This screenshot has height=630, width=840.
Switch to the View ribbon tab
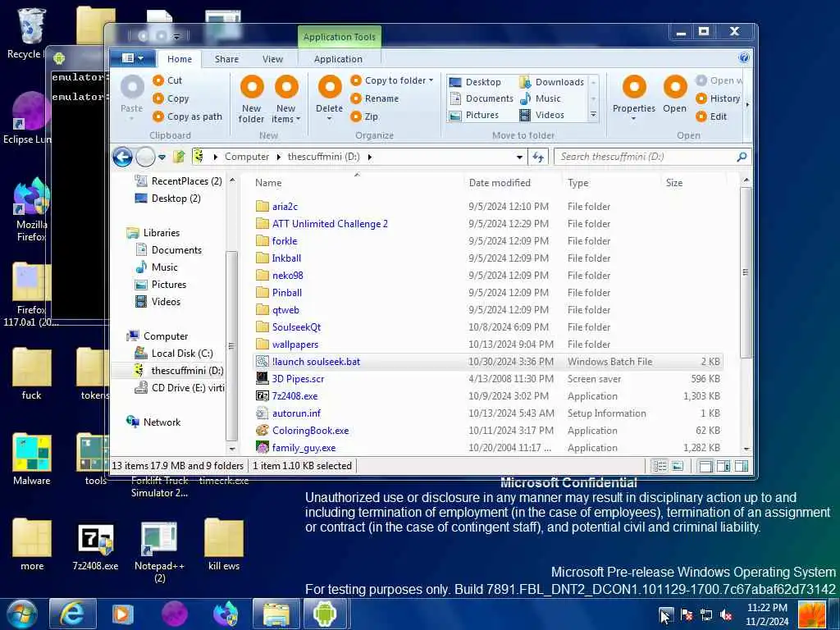[272, 59]
